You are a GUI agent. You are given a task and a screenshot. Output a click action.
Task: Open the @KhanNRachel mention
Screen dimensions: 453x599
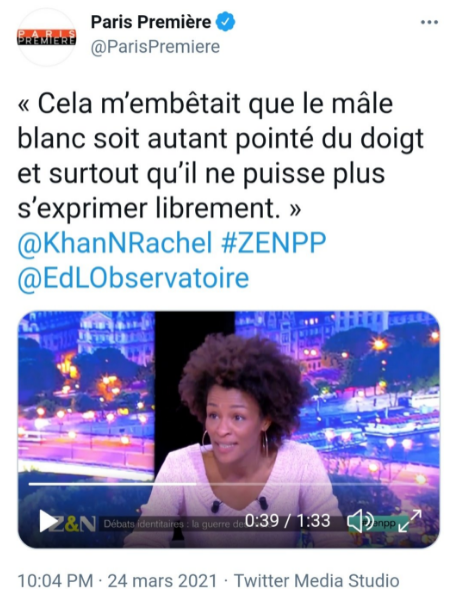click(x=115, y=243)
